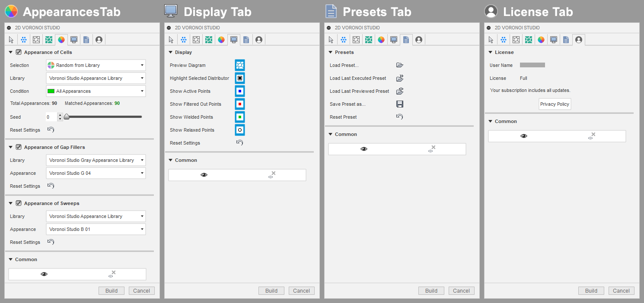Reset Appearance of Sweeps settings
The width and height of the screenshot is (644, 303).
pyautogui.click(x=51, y=242)
